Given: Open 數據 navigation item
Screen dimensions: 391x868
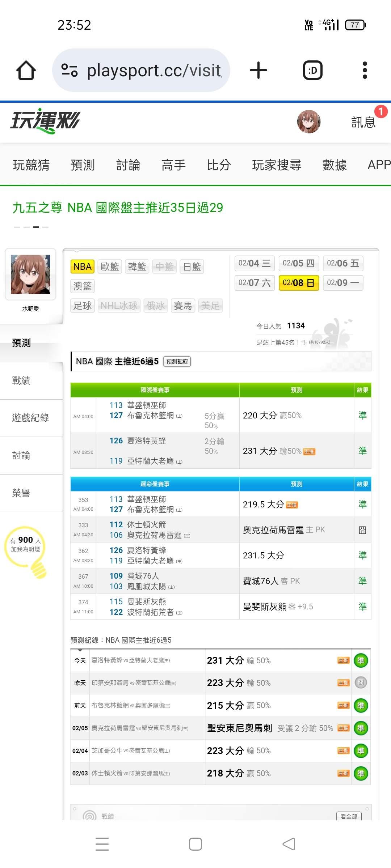Looking at the screenshot, I should pos(335,165).
